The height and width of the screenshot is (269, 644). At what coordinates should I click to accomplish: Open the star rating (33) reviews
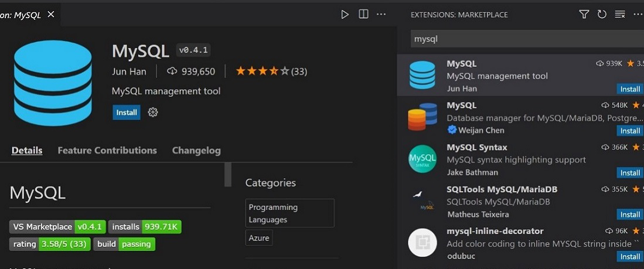tap(271, 71)
